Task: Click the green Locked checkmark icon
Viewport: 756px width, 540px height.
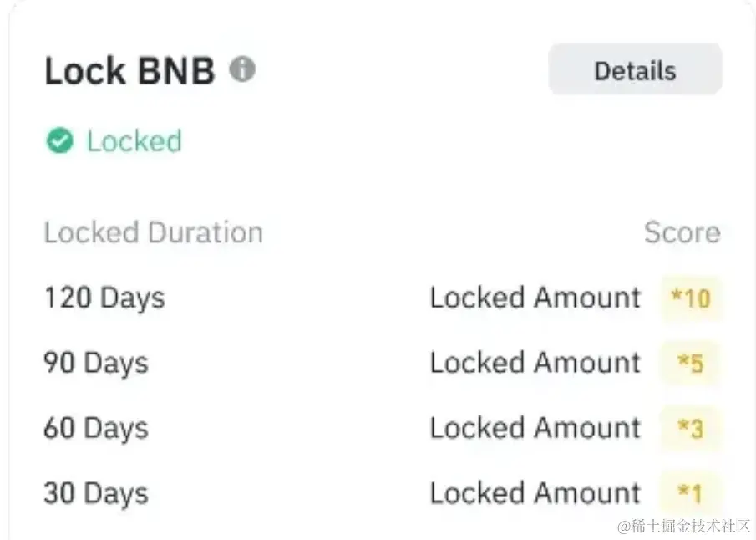Action: click(59, 141)
